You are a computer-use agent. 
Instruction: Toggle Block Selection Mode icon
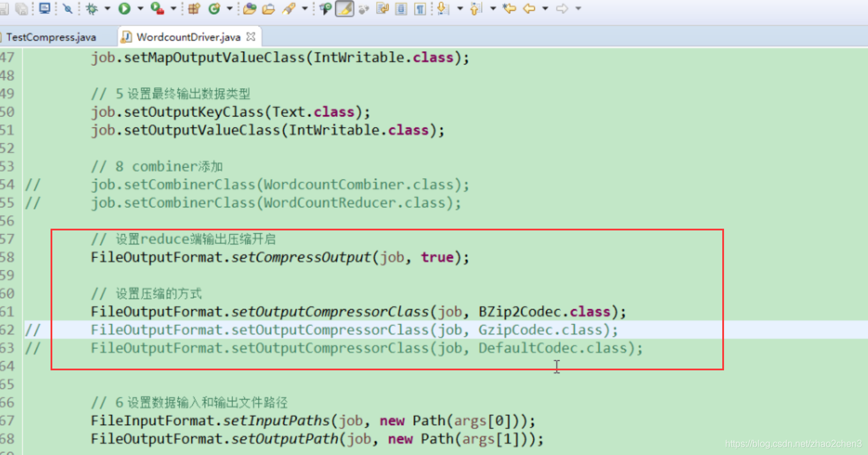tap(401, 9)
